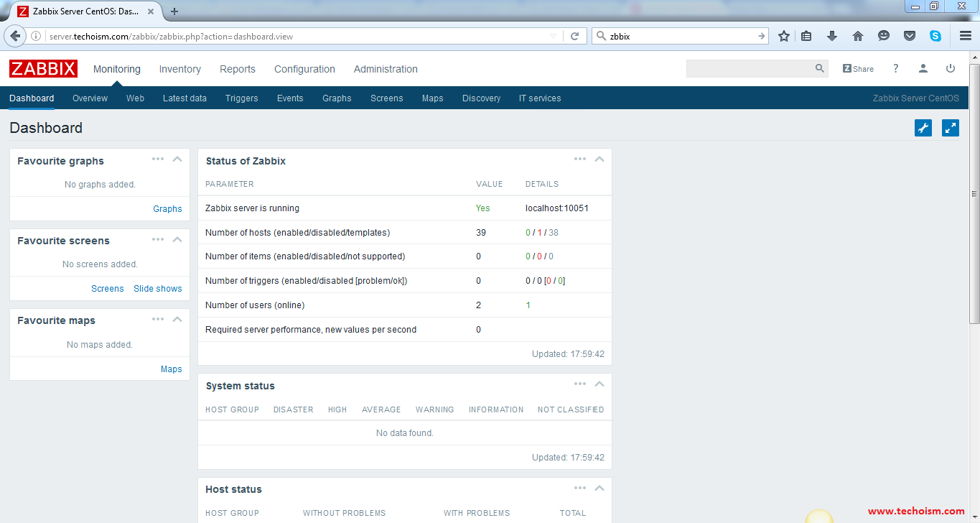The width and height of the screenshot is (980, 523).
Task: Open Status of Zabbix widget options menu
Action: (580, 159)
